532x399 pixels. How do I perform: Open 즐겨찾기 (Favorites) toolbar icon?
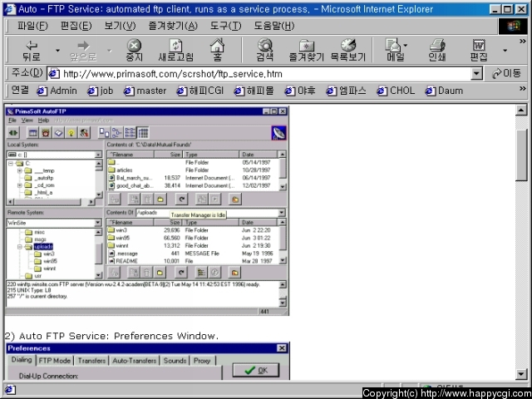(x=307, y=50)
